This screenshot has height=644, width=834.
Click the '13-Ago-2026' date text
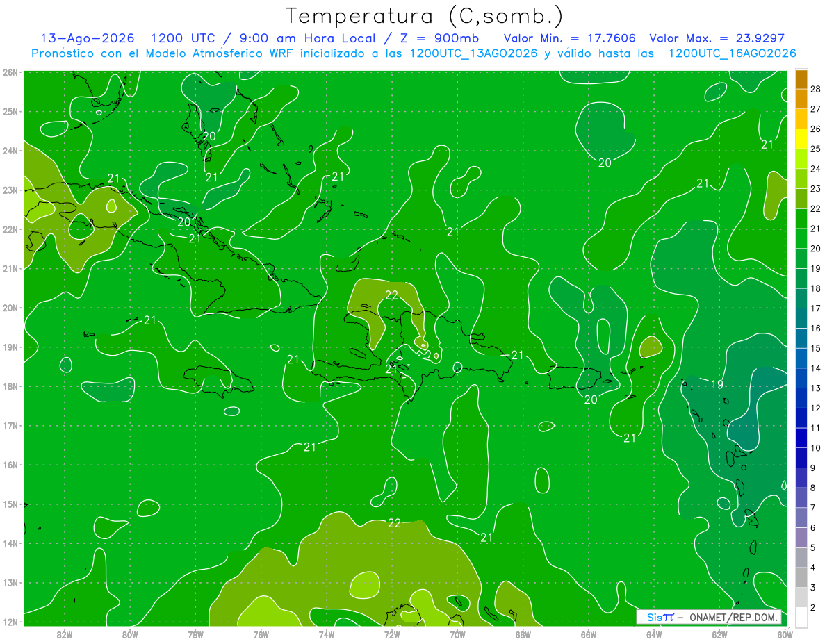click(x=88, y=39)
